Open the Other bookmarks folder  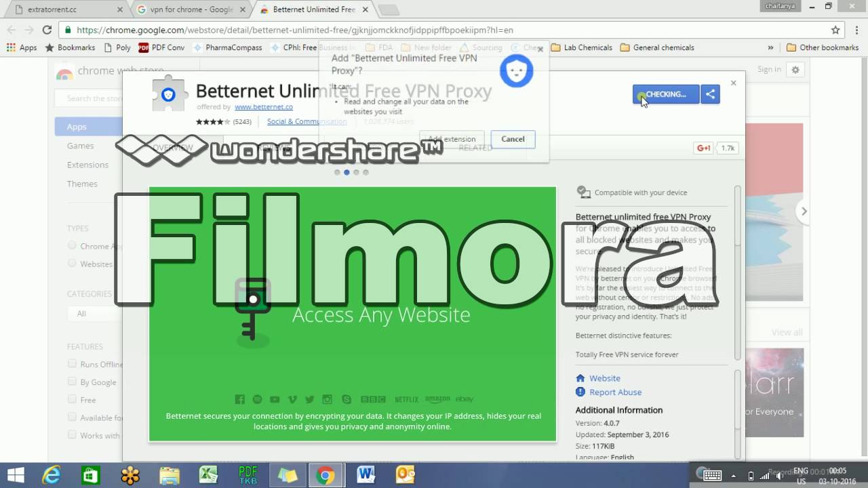[x=823, y=47]
